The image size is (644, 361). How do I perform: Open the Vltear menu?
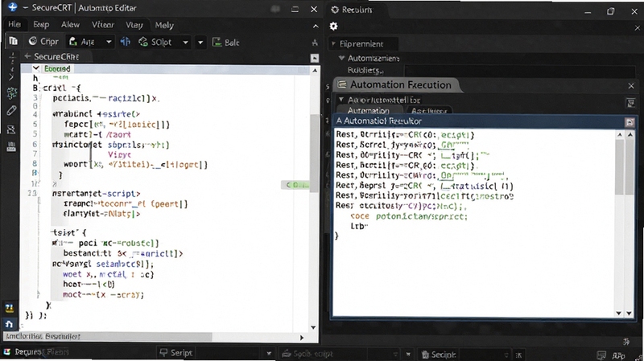(x=103, y=25)
